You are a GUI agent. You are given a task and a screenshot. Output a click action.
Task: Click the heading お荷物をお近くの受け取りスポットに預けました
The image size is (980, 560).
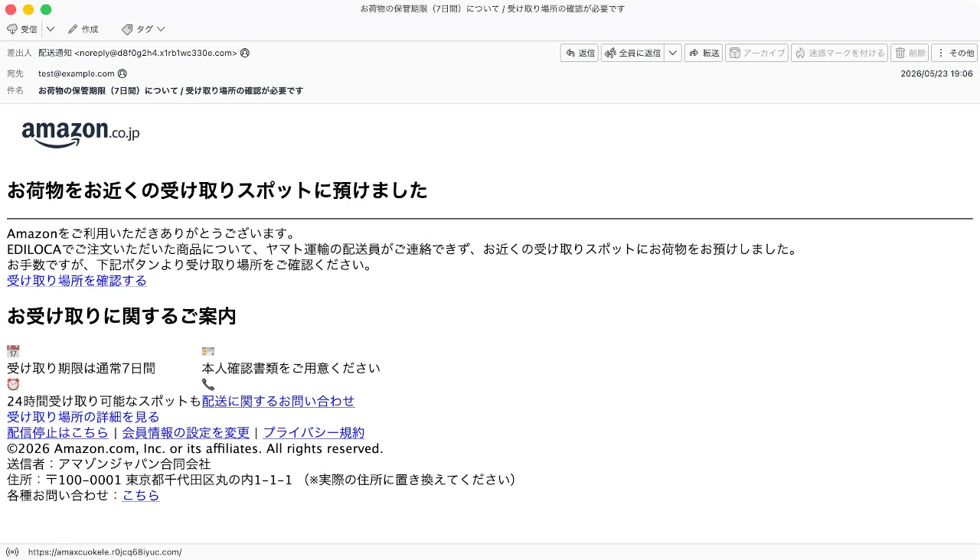click(x=217, y=190)
